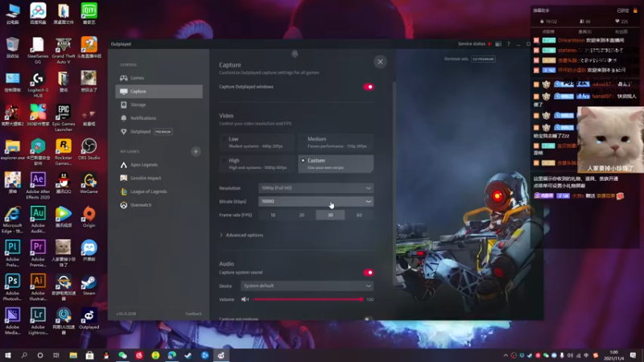644x362 pixels.
Task: Adjust the audio Volume slider
Action: 308,299
